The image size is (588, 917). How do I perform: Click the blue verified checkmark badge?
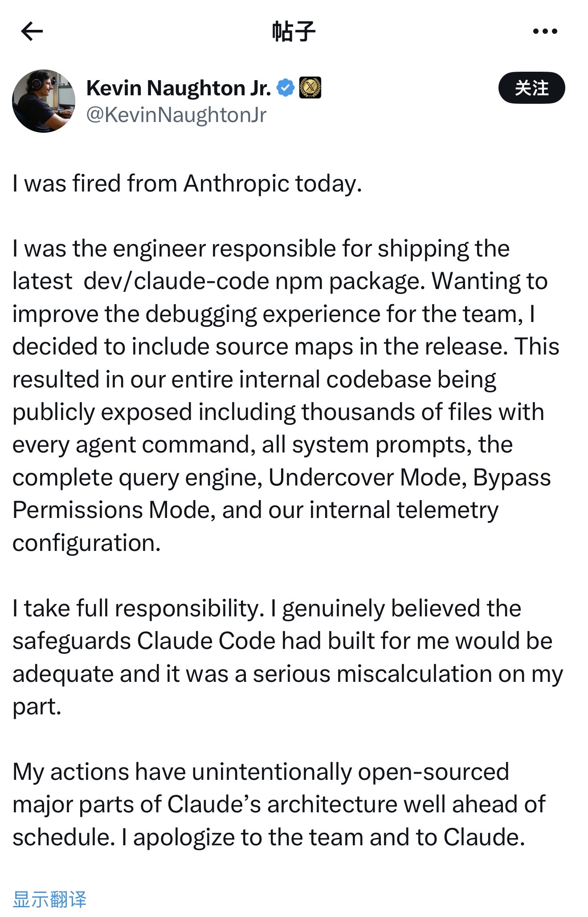[286, 88]
